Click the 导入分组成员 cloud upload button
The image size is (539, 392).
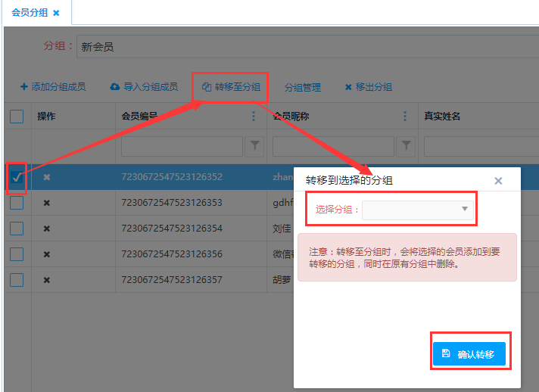pos(144,87)
